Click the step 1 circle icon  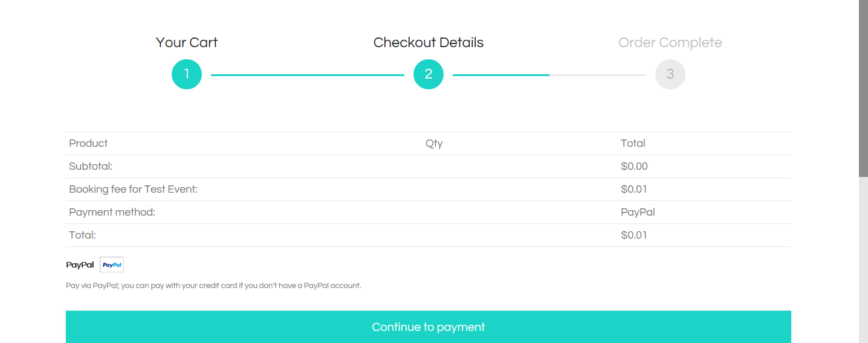[187, 74]
